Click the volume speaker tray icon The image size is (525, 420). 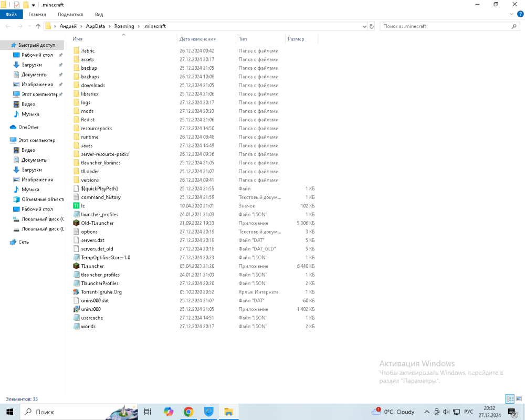(x=446, y=412)
